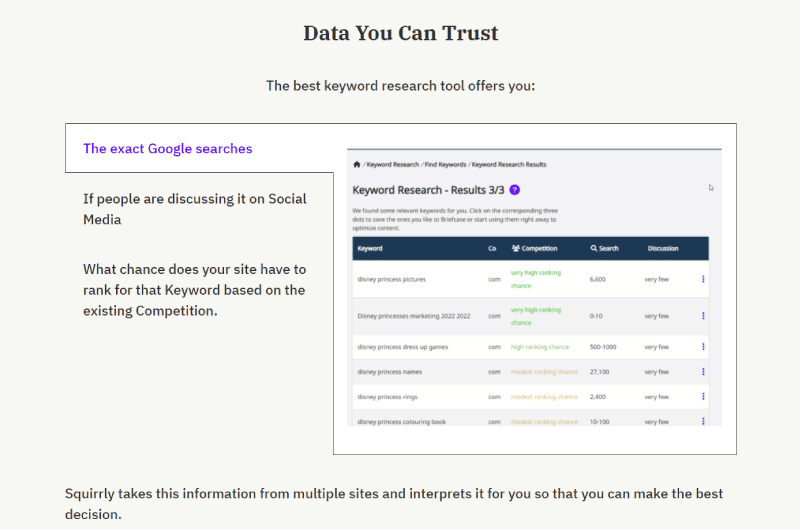Open Find Keywords breadcrumb link

point(445,164)
